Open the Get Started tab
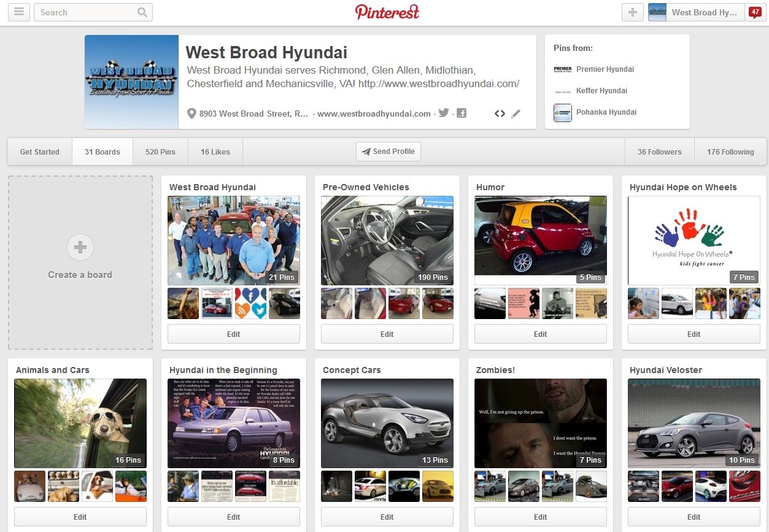Image resolution: width=769 pixels, height=532 pixels. point(40,152)
